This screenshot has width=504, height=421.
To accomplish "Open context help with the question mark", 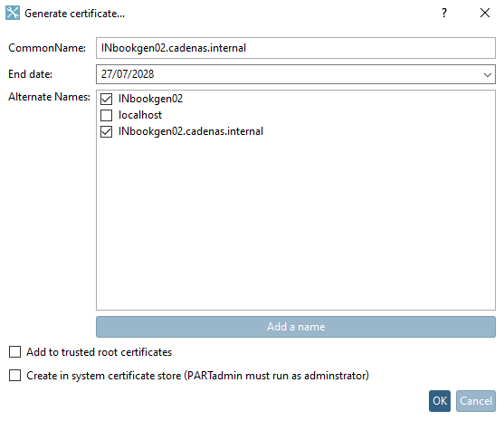I will (x=444, y=13).
